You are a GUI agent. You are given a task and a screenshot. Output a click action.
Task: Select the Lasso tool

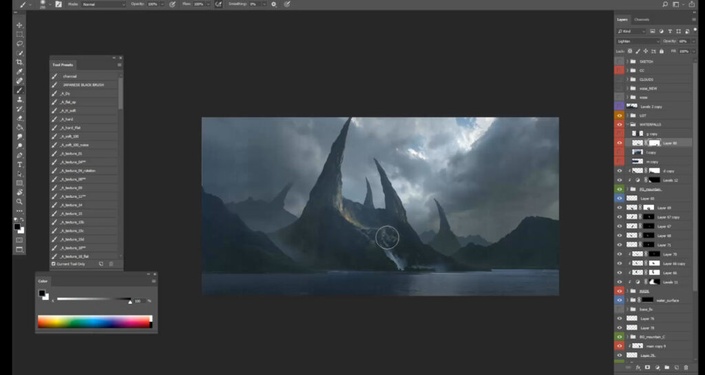click(x=19, y=44)
